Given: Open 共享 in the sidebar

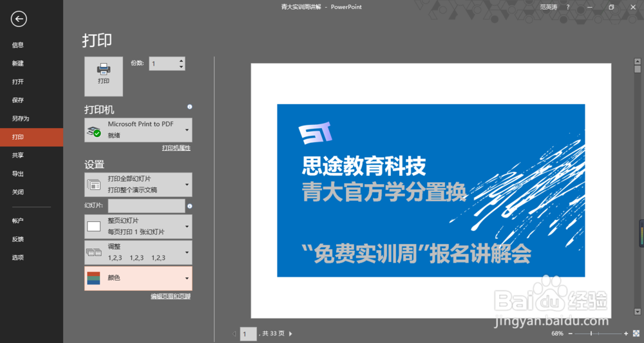Looking at the screenshot, I should coord(17,156).
